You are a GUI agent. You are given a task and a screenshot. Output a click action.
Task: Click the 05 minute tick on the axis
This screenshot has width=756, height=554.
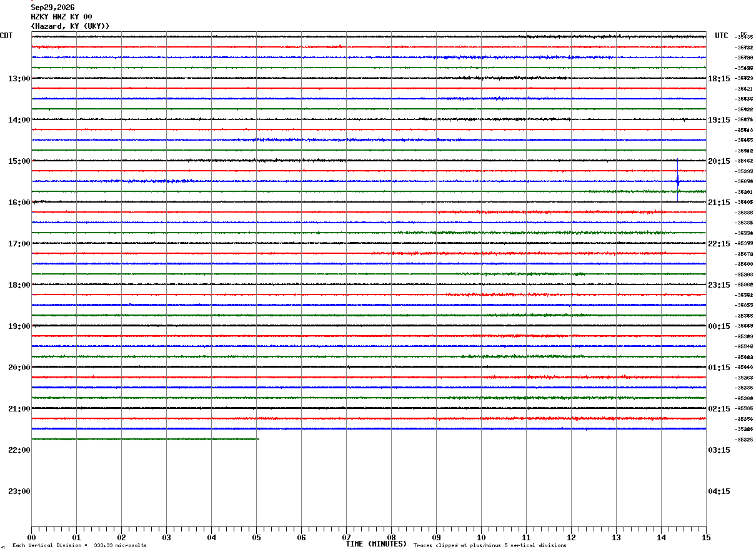256,538
